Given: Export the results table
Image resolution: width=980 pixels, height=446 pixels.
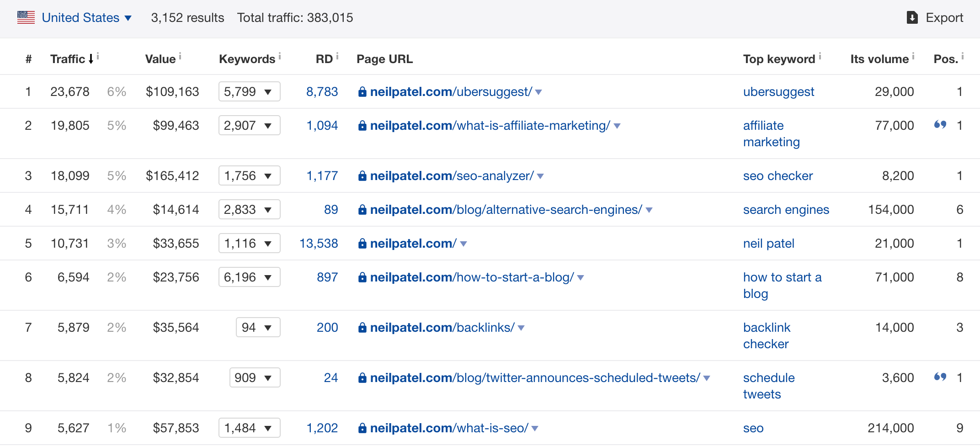Looking at the screenshot, I should click(935, 18).
